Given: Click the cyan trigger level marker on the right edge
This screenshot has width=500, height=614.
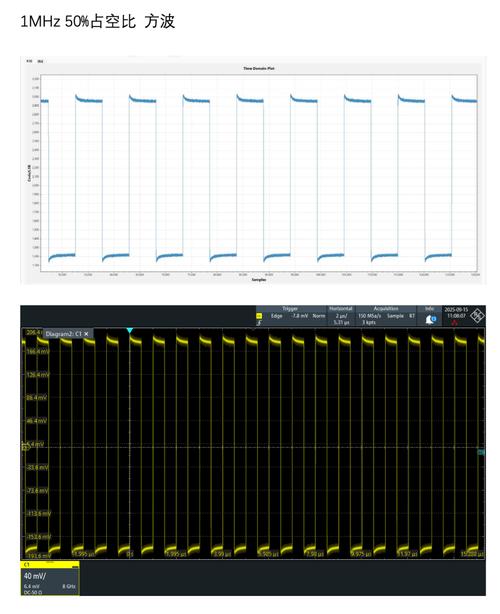Looking at the screenshot, I should [x=481, y=452].
